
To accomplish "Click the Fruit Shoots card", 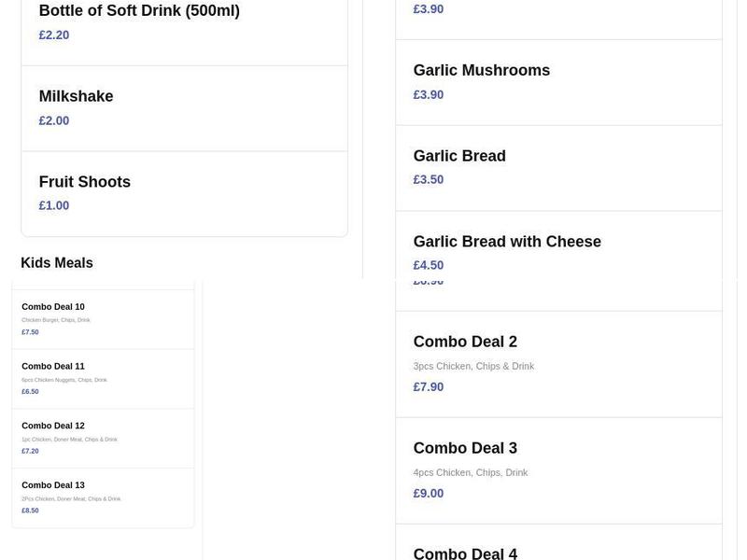I will point(83,181).
